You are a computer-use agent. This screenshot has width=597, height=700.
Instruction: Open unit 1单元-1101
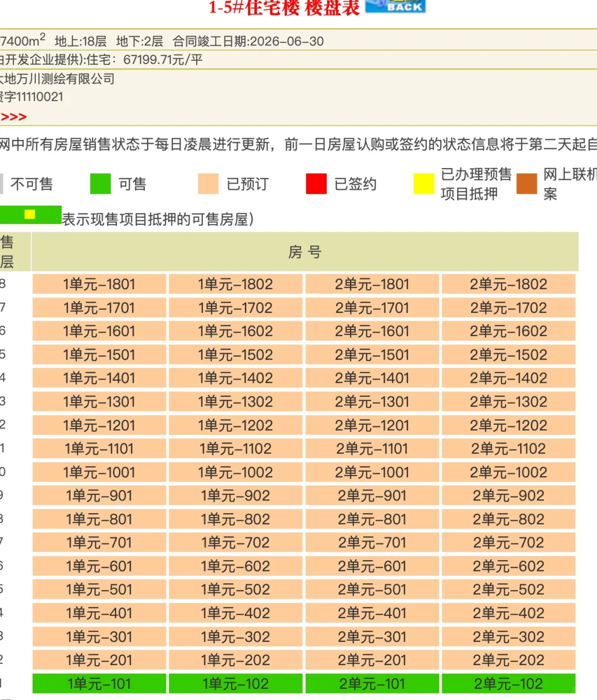tap(99, 448)
